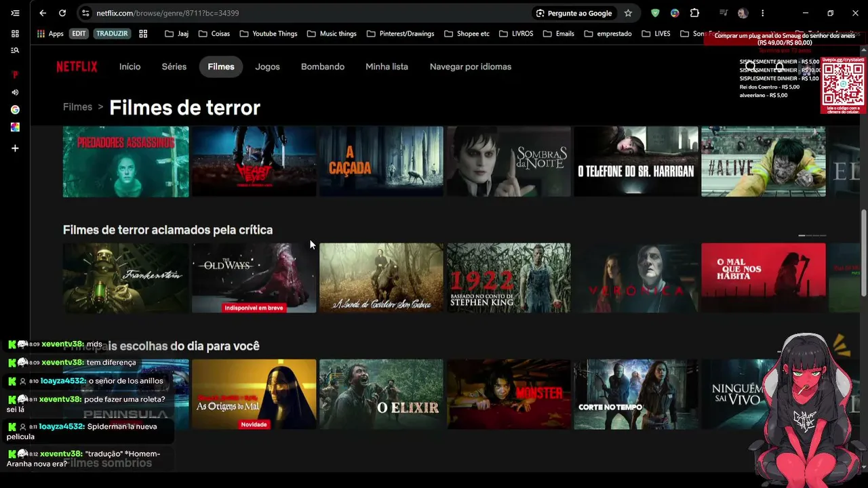Open the Monster movie thumbnail
The width and height of the screenshot is (868, 488).
509,394
